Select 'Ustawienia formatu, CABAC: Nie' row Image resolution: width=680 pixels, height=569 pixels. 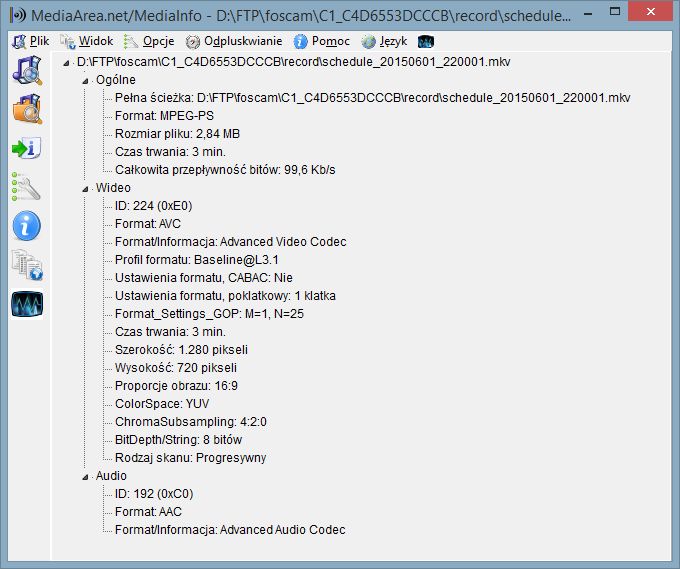pos(204,278)
